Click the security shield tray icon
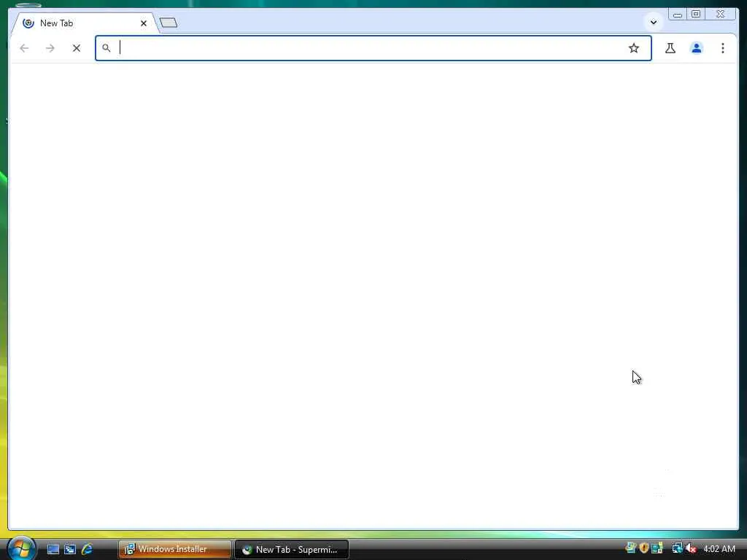 [x=643, y=548]
